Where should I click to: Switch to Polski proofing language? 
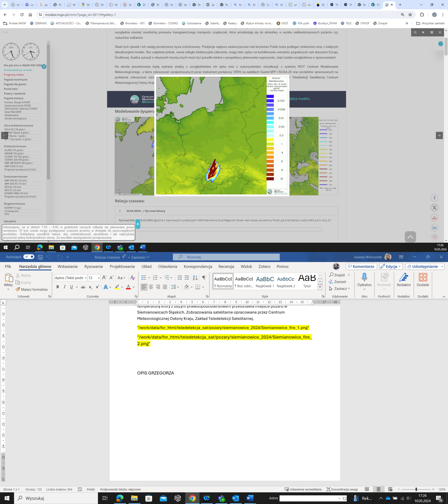(91, 489)
